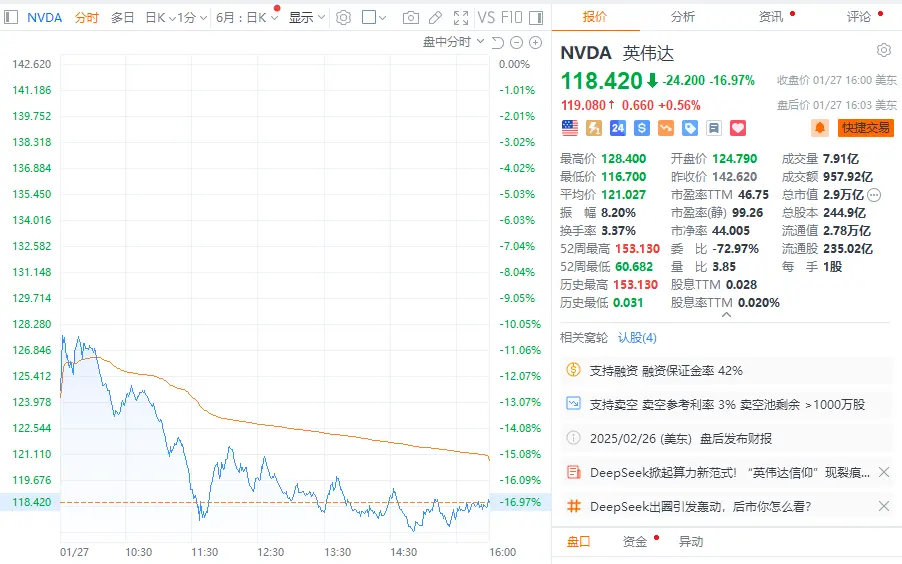Click the short-selling support icon
Image resolution: width=902 pixels, height=564 pixels.
tap(573, 404)
